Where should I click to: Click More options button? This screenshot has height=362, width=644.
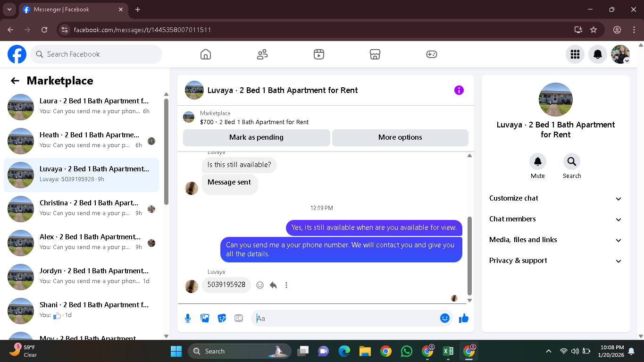click(400, 137)
